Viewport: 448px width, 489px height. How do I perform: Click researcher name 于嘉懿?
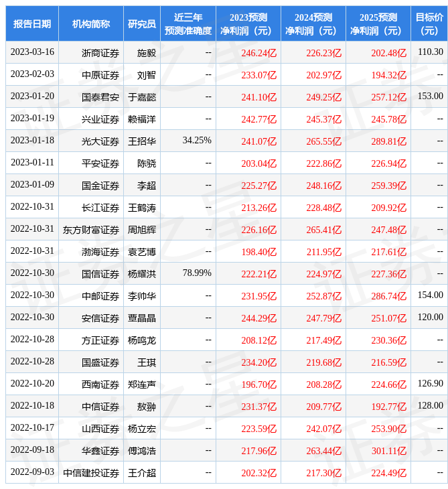pyautogui.click(x=142, y=97)
